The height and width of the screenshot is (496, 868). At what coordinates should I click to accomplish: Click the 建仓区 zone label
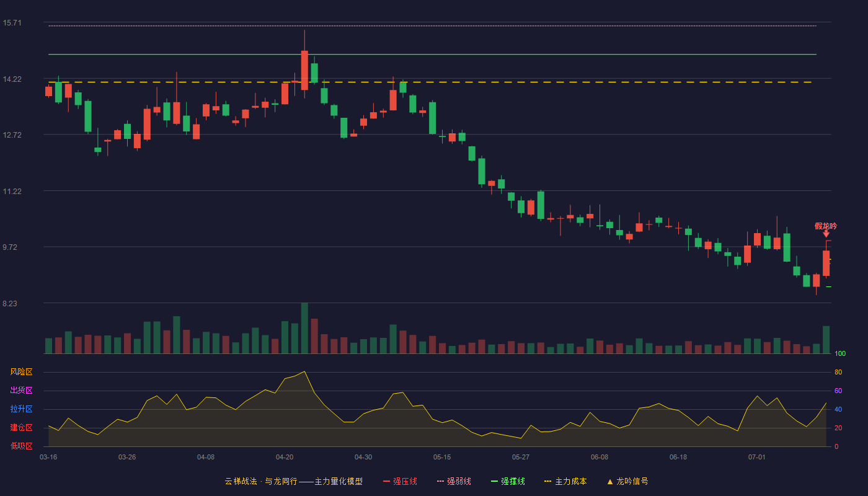tap(21, 428)
